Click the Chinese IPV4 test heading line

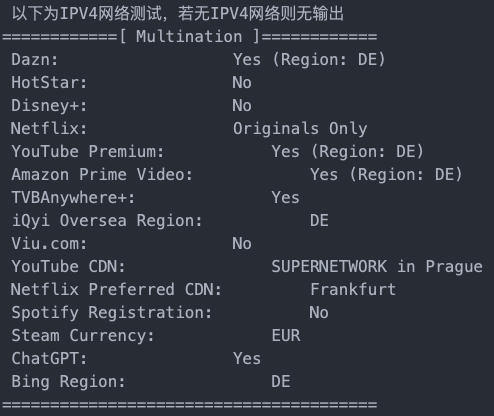[x=178, y=14]
